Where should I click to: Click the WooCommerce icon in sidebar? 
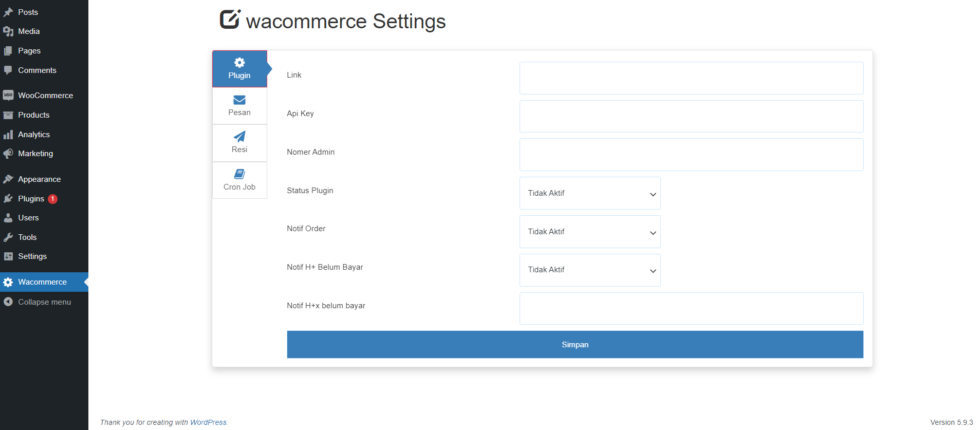8,96
